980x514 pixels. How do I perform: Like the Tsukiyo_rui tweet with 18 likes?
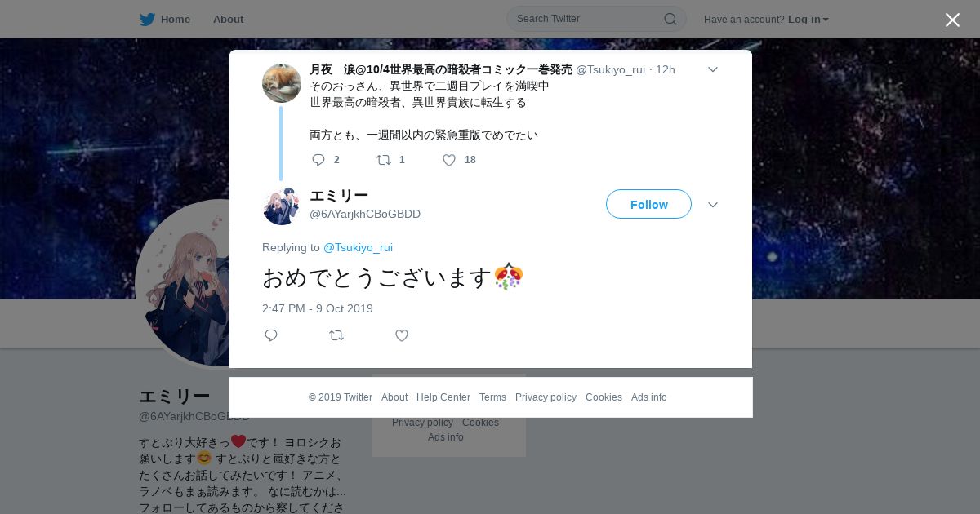click(449, 160)
